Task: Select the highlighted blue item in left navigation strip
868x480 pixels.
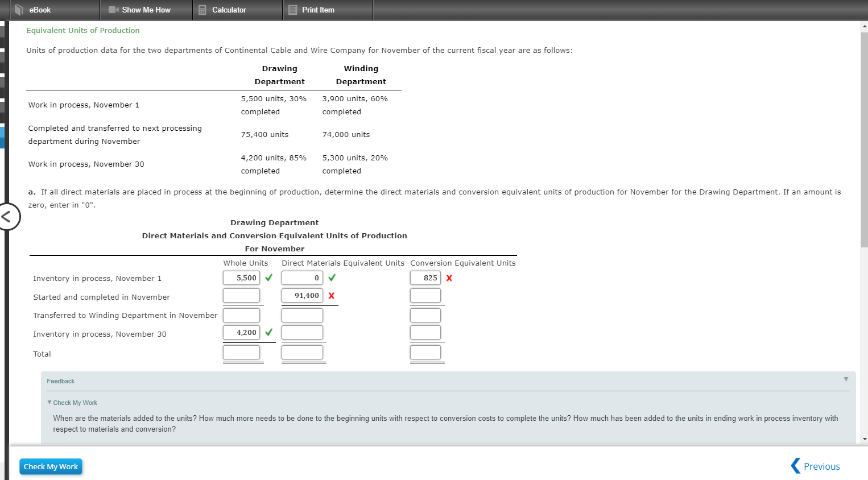Action: [x=2, y=136]
